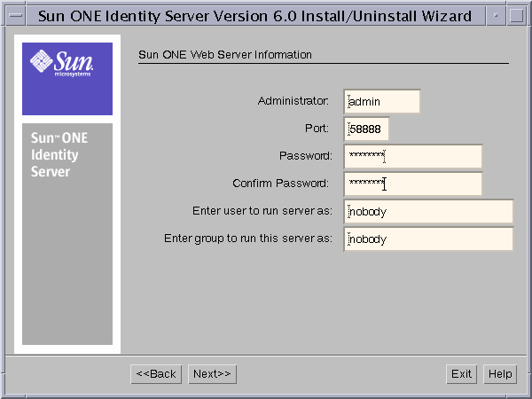Click the 'Enter group to run this server as:' label

tap(248, 239)
